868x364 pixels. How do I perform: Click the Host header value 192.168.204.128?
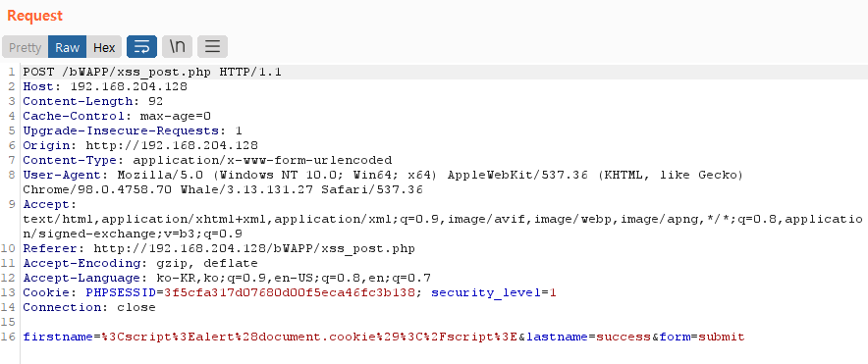pos(129,87)
